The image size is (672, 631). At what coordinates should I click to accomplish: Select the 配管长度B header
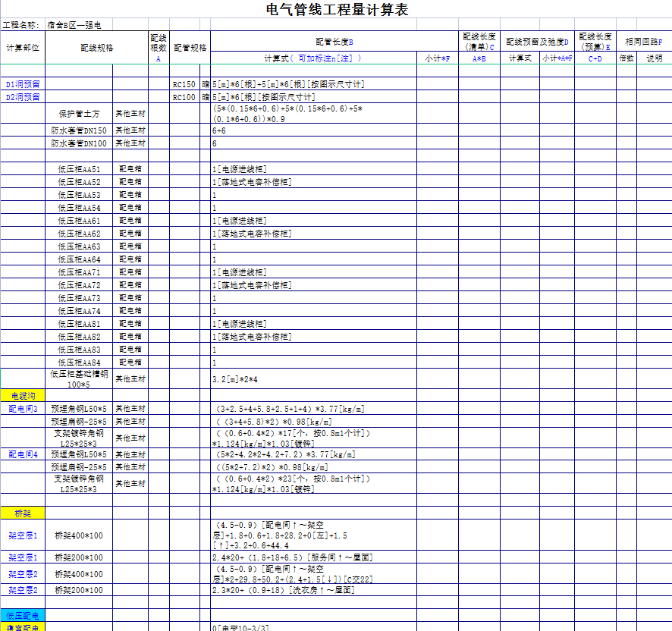pyautogui.click(x=334, y=42)
